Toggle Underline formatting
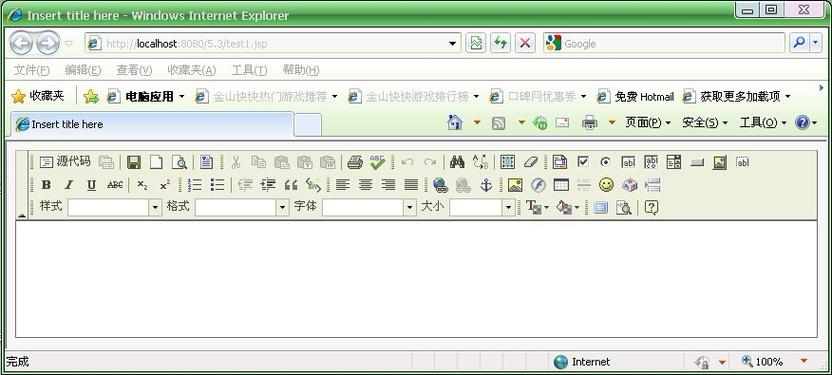 pyautogui.click(x=92, y=185)
